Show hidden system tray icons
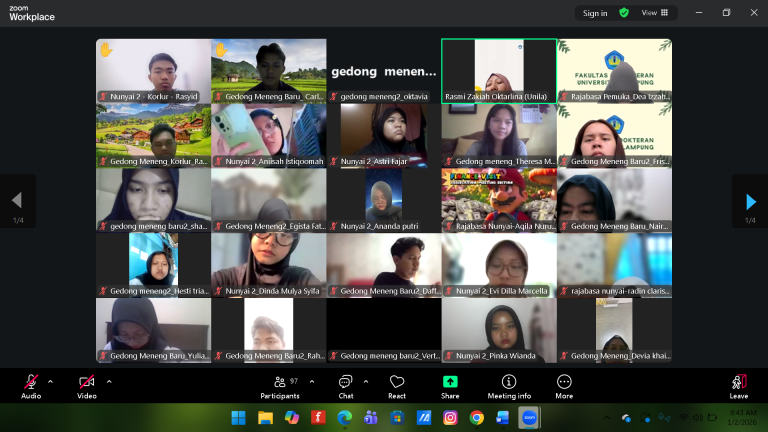Image resolution: width=768 pixels, height=432 pixels. coord(607,418)
